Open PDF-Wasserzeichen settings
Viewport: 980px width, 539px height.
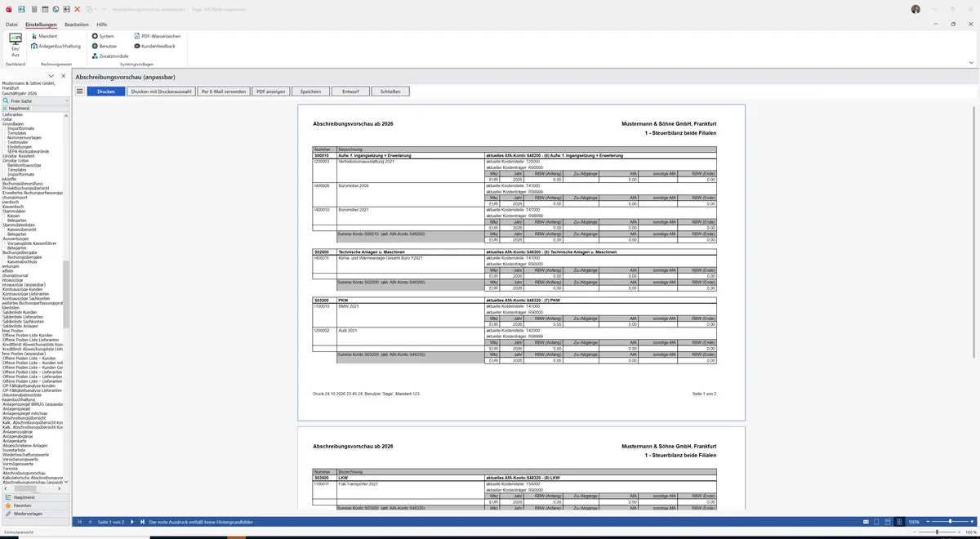(157, 37)
